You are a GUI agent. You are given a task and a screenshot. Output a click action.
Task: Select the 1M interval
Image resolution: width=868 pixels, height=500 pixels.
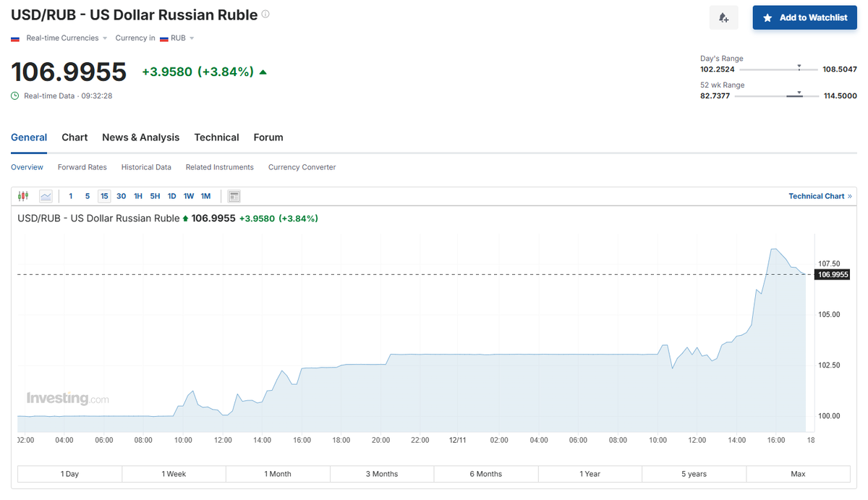coord(205,196)
